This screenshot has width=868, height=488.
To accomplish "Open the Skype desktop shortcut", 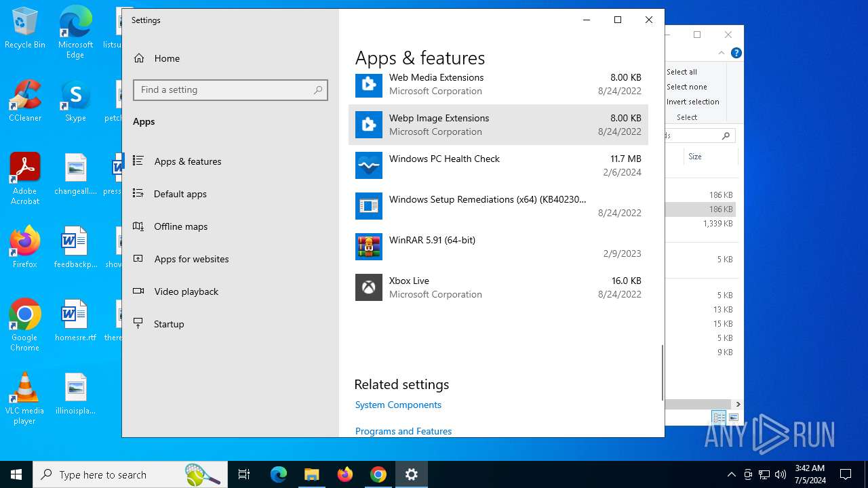I will point(75,101).
